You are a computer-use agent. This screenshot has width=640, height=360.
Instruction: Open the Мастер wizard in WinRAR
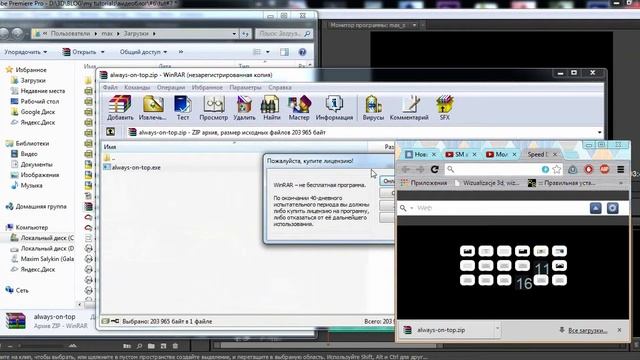point(299,107)
